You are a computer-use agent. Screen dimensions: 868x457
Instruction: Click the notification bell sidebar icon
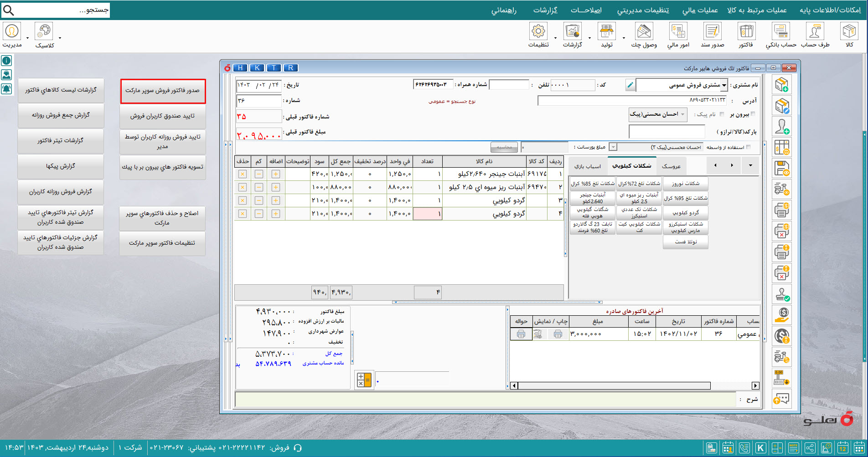6,89
